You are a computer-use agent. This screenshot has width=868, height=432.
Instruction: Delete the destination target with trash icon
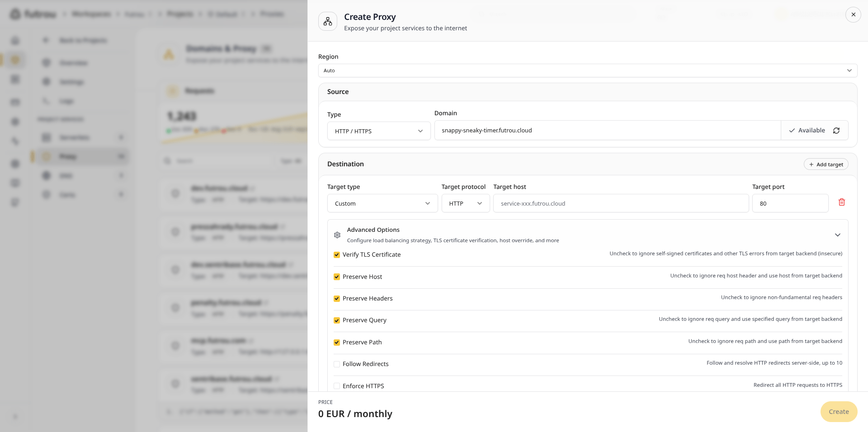click(842, 202)
